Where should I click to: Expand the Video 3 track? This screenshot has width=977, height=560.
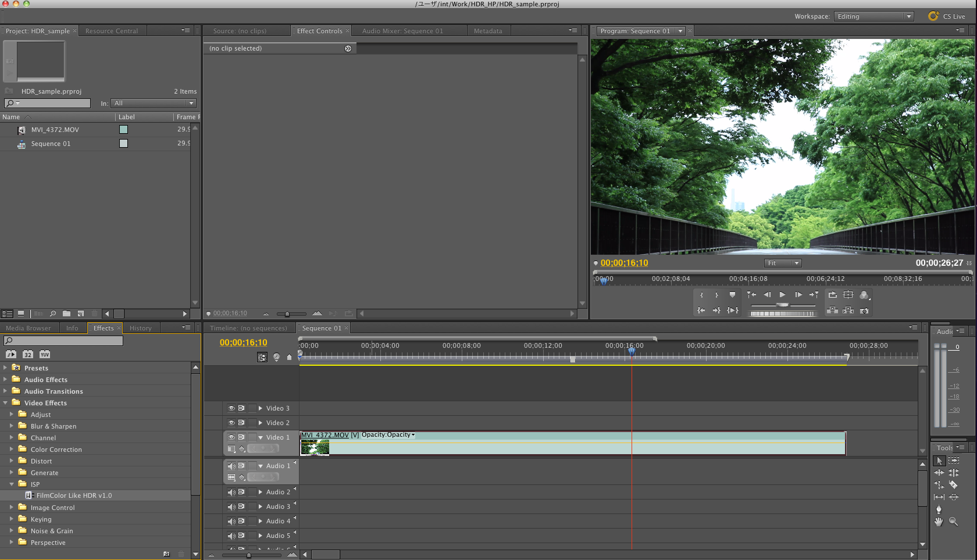point(261,408)
